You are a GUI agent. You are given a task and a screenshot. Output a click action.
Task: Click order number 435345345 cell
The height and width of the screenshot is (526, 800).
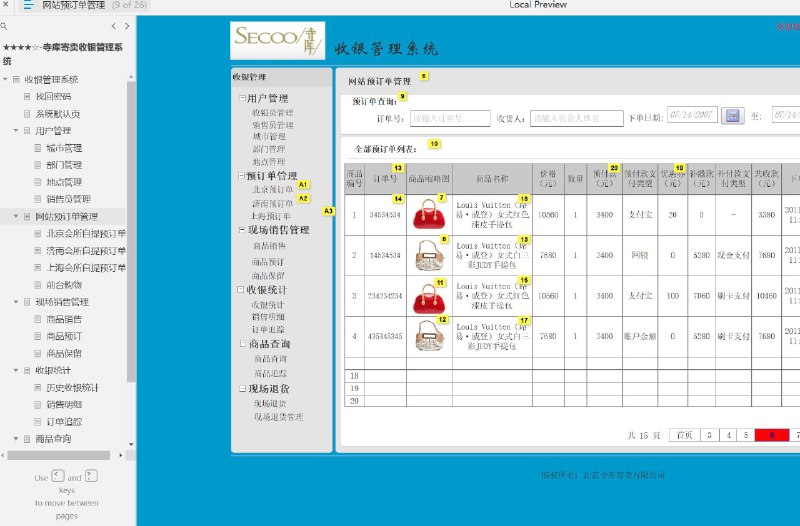(385, 336)
